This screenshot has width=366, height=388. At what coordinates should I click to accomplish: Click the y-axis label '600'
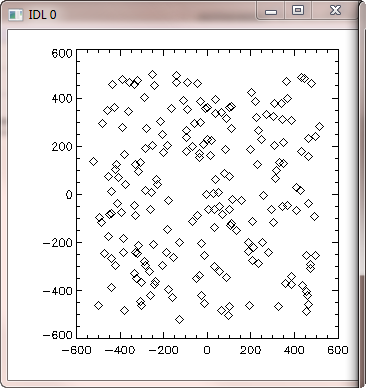coord(62,53)
